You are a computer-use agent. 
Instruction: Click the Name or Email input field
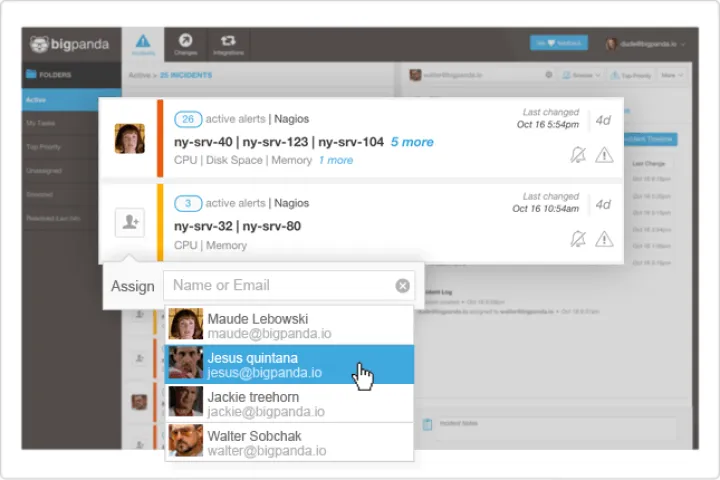click(280, 286)
